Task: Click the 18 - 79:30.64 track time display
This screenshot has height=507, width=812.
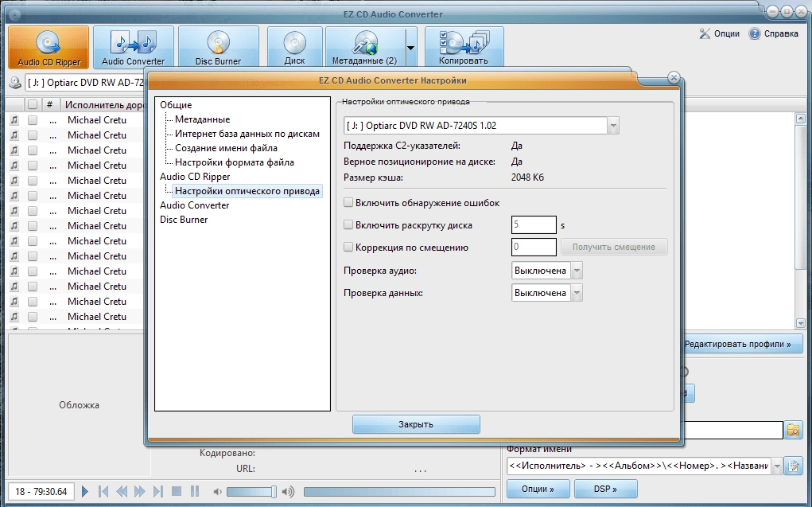Action: click(41, 491)
